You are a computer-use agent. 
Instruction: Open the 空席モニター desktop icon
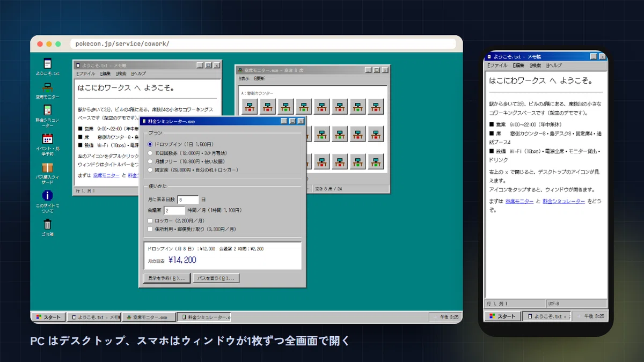tap(48, 90)
